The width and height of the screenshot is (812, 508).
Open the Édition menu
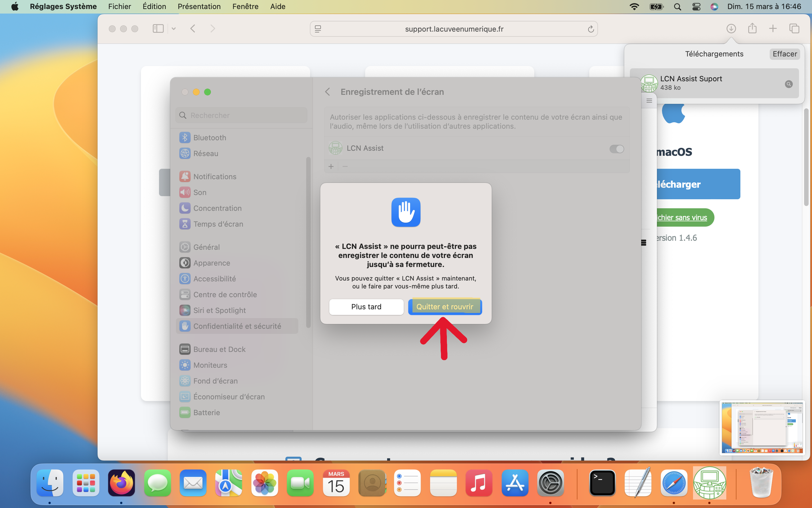pyautogui.click(x=154, y=6)
